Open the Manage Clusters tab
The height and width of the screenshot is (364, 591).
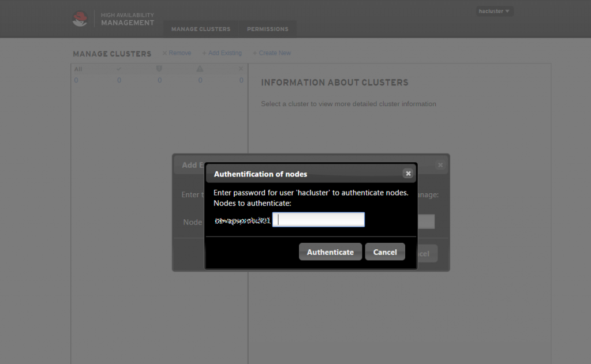click(200, 29)
